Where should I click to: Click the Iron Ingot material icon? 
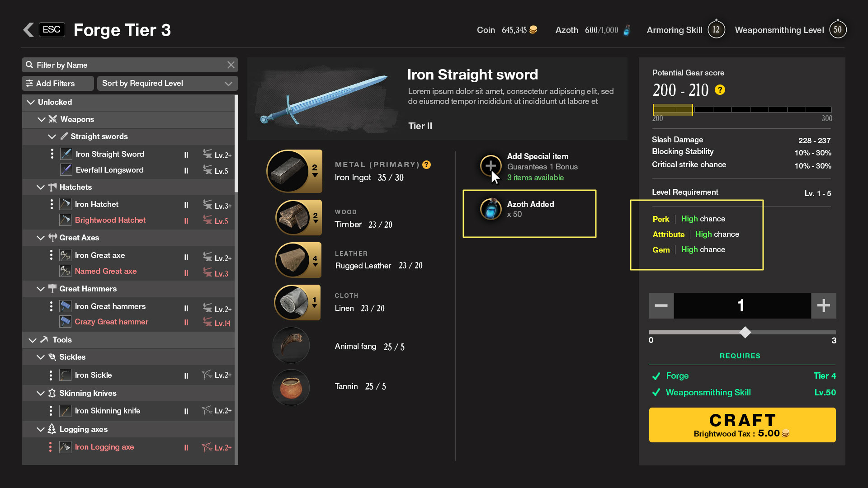[288, 172]
